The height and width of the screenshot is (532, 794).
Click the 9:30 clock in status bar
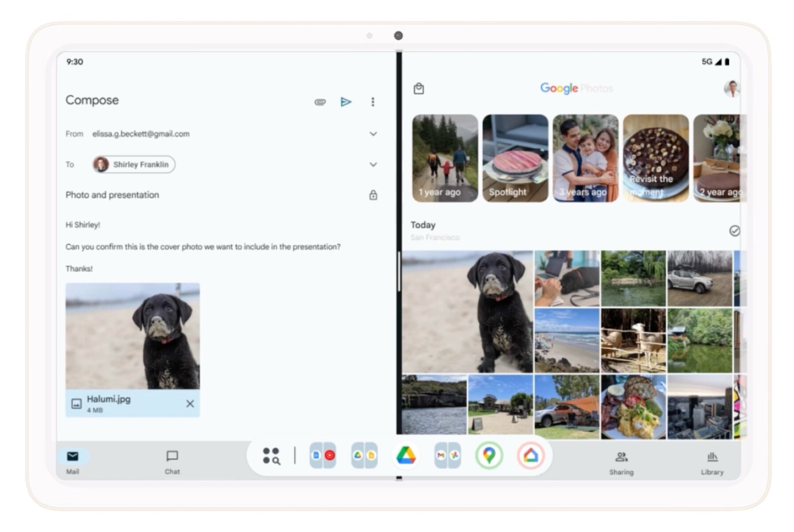[x=75, y=62]
